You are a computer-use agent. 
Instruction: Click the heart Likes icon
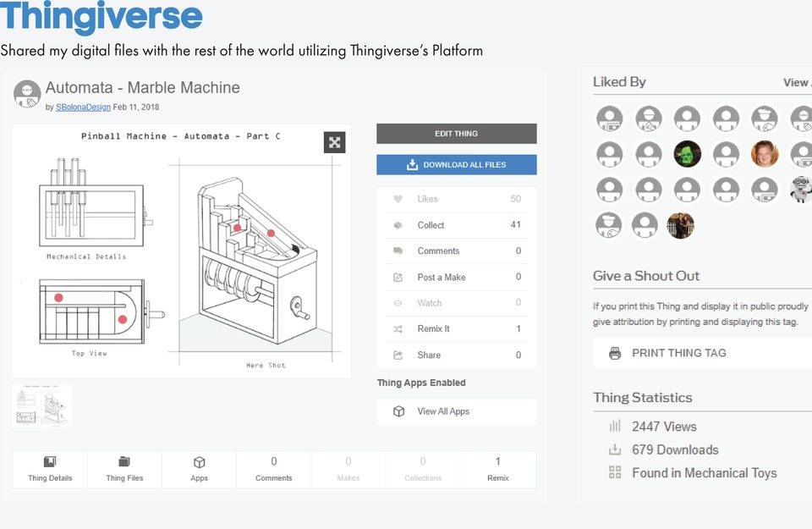398,198
